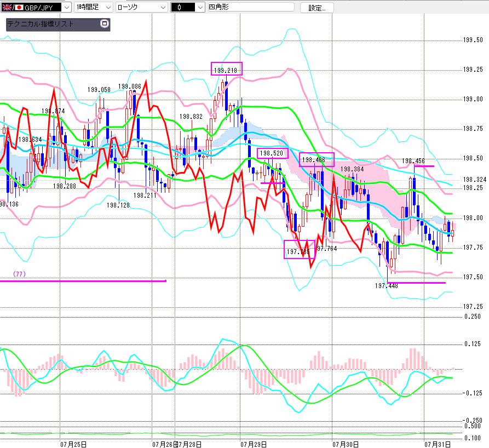Click the 199.086 price label
Image resolution: width=489 pixels, height=448 pixels.
click(130, 87)
